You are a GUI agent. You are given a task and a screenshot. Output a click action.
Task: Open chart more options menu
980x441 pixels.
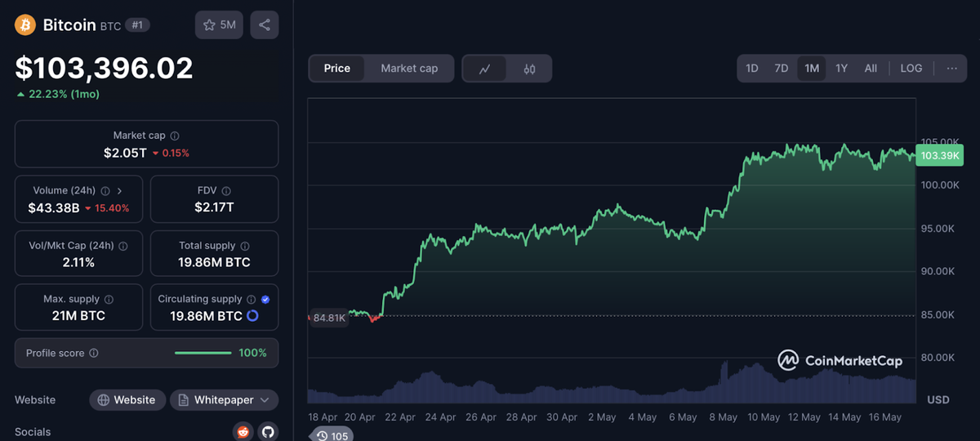(951, 69)
